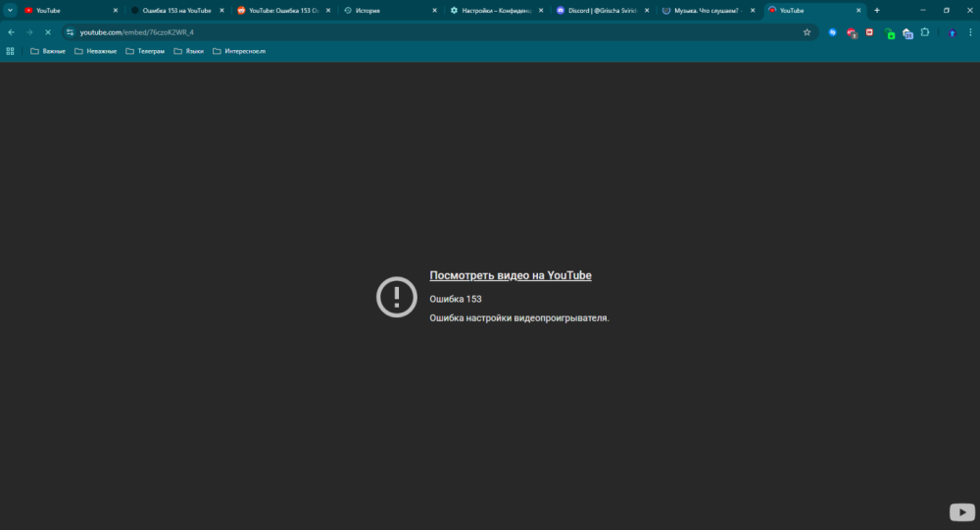This screenshot has width=980, height=530.
Task: Open the browser profile avatar
Action: point(953,32)
